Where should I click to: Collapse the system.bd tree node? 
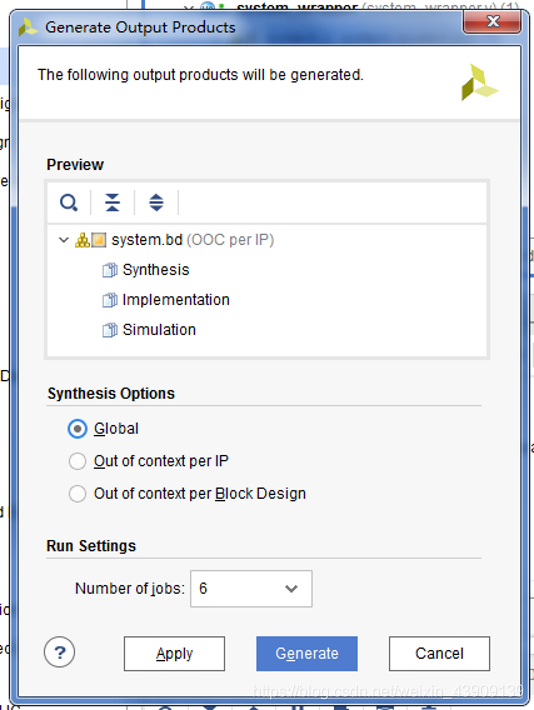pos(64,240)
